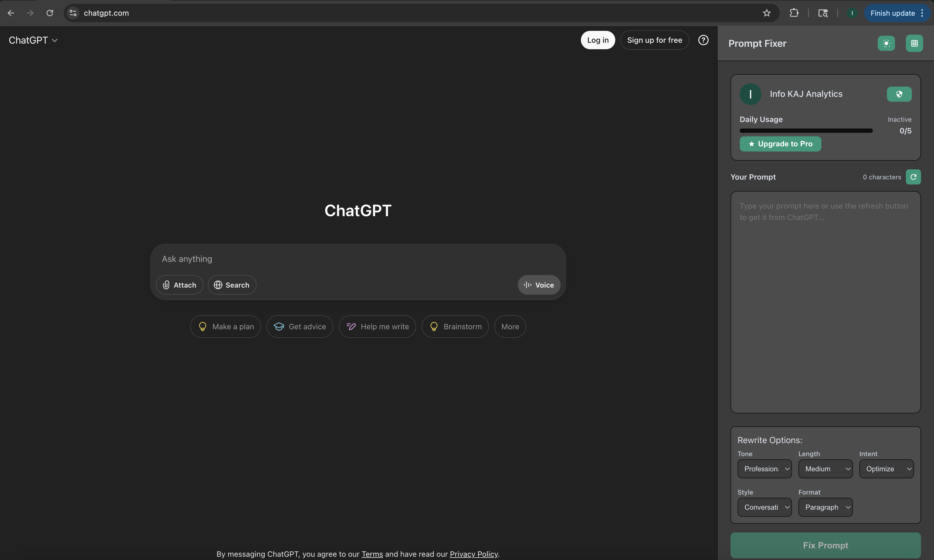Open the browser extensions puzzle icon
Image resolution: width=934 pixels, height=560 pixels.
[794, 13]
